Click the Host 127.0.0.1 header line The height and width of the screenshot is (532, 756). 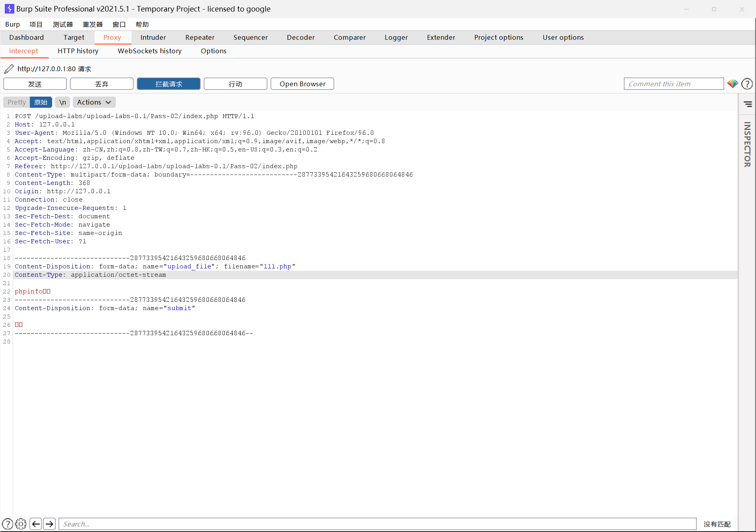point(45,124)
